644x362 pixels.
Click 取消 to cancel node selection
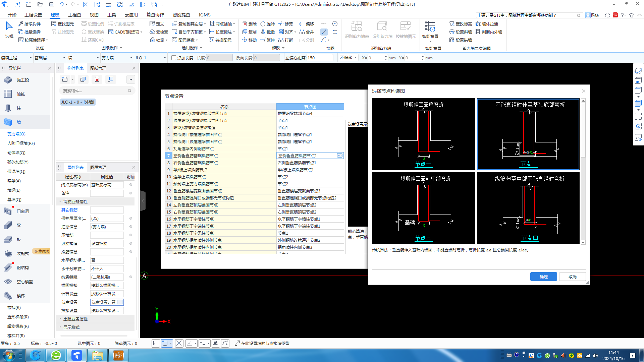(x=572, y=277)
